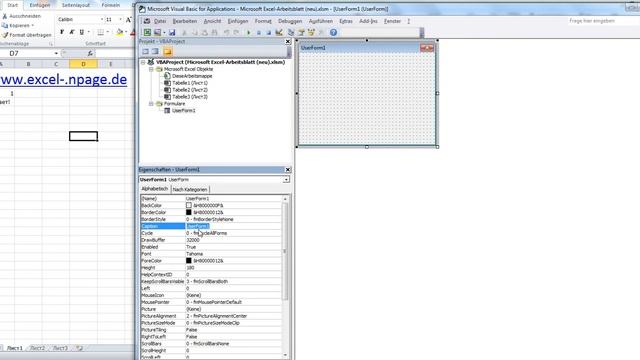Click Bold icon in Excel ribbon
The width and height of the screenshot is (640, 360).
pyautogui.click(x=62, y=32)
